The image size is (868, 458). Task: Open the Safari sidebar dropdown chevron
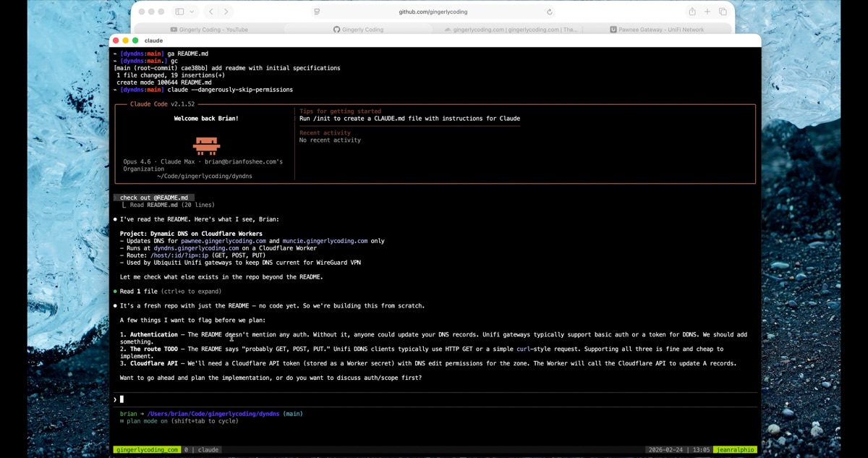point(192,12)
